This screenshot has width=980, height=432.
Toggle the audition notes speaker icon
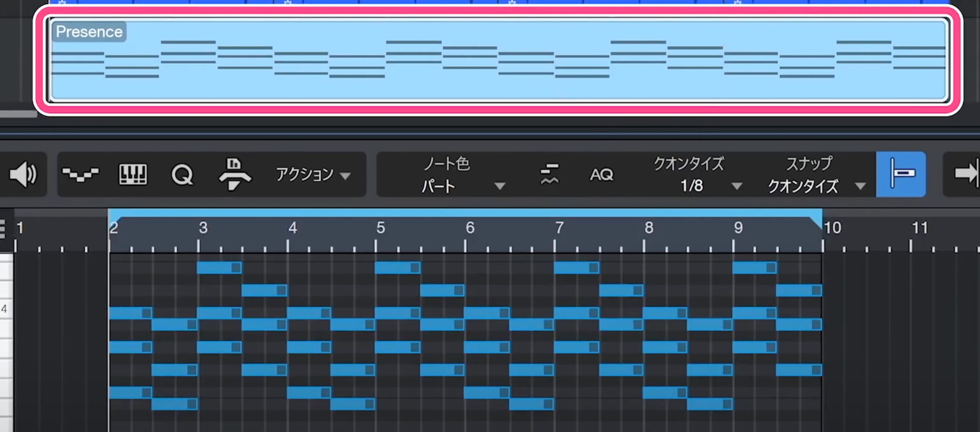(23, 175)
